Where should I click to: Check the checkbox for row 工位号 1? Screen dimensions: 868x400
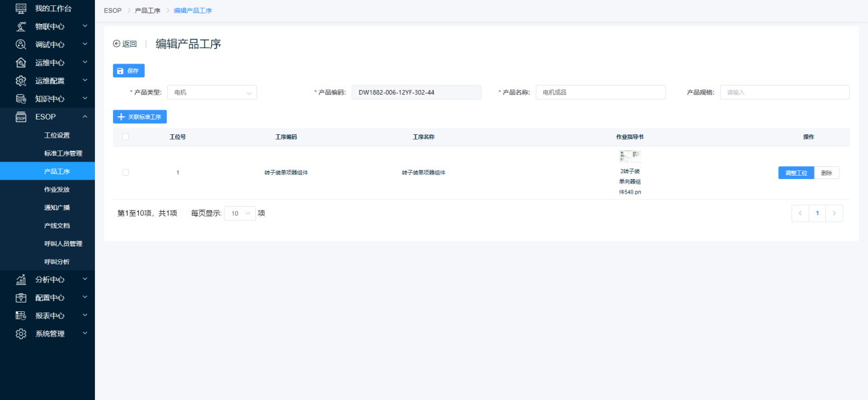click(126, 172)
